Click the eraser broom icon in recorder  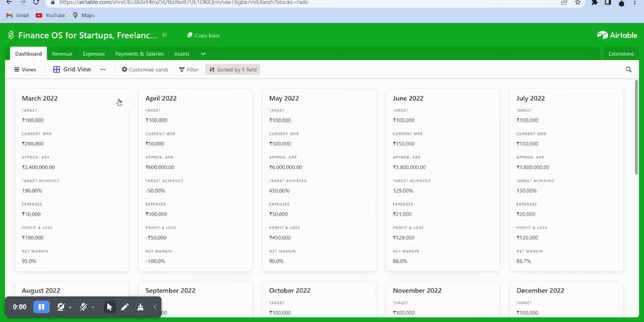[140, 307]
